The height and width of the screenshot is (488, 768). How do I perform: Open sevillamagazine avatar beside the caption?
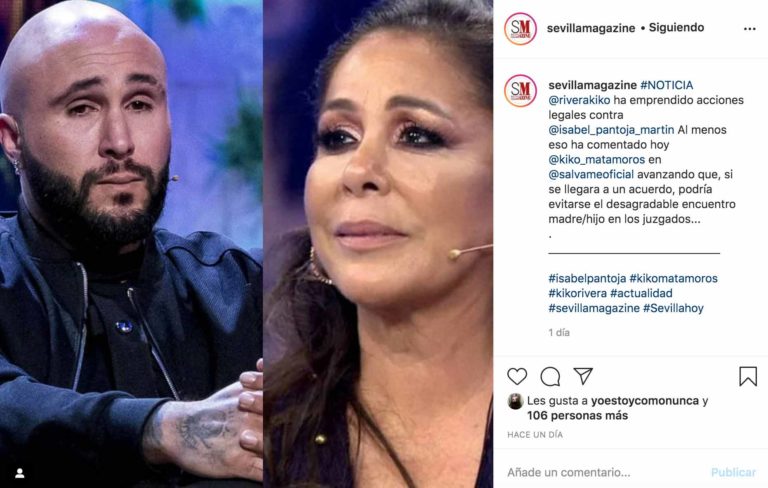coord(520,91)
